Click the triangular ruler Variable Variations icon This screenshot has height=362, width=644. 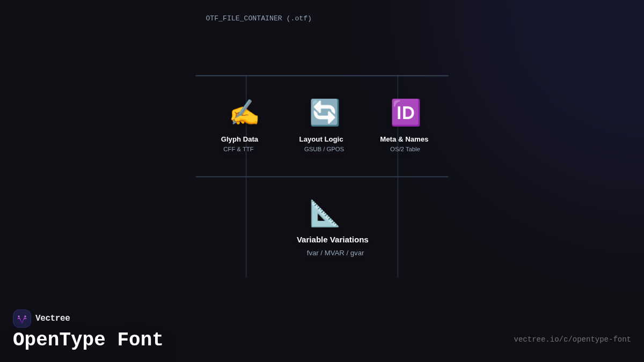[325, 213]
